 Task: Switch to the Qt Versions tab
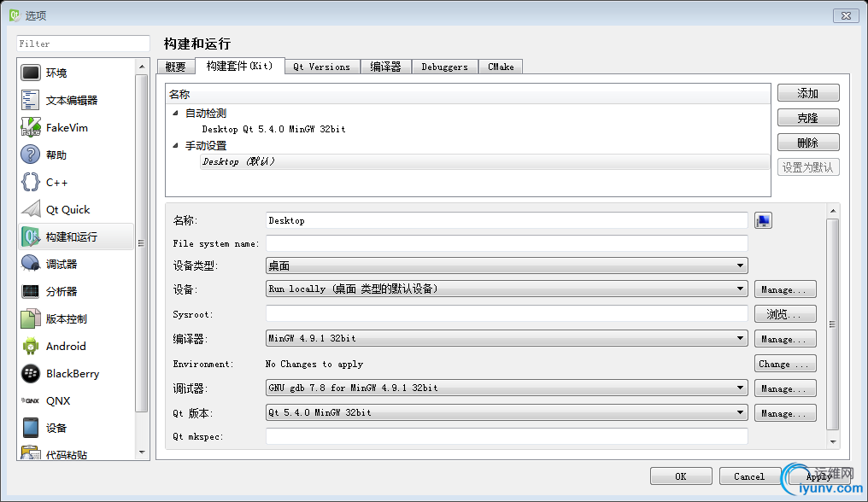[x=322, y=67]
